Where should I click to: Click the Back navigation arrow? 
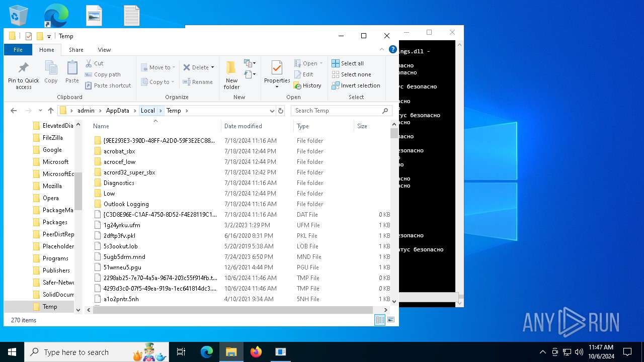[x=14, y=111]
